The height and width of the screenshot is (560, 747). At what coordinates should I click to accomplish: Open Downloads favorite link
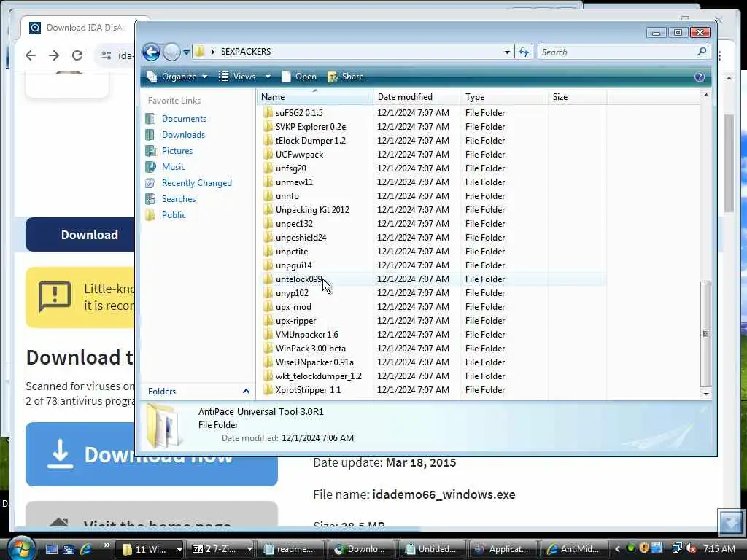(183, 135)
